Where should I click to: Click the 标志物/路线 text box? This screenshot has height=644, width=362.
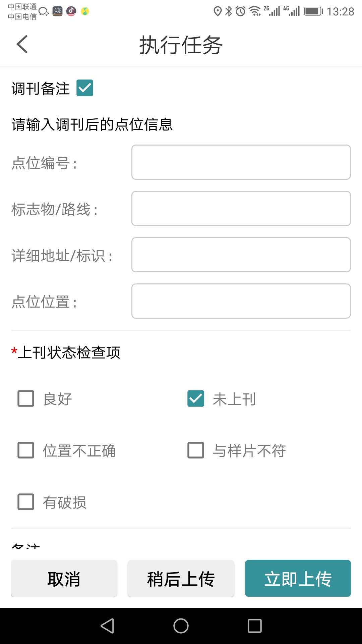pos(241,209)
